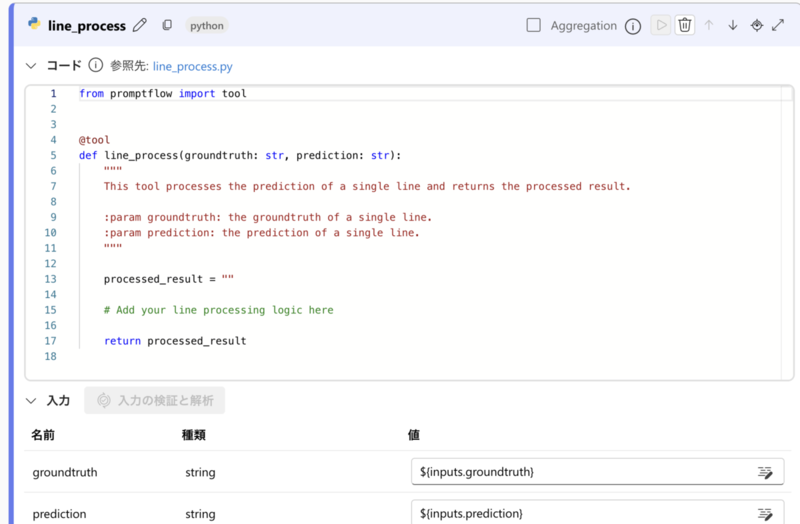Click the 種類 column header
The width and height of the screenshot is (800, 524).
click(194, 435)
